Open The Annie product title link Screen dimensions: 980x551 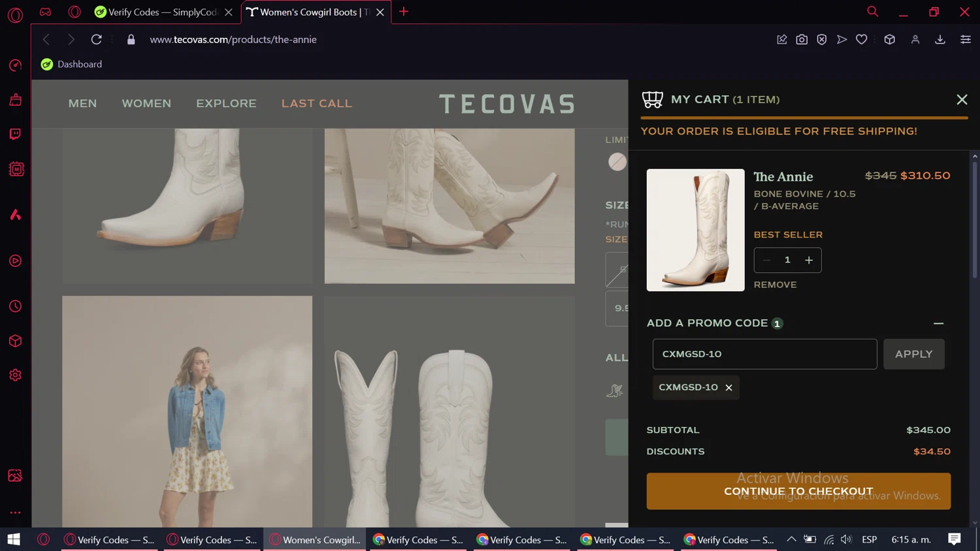(x=783, y=176)
